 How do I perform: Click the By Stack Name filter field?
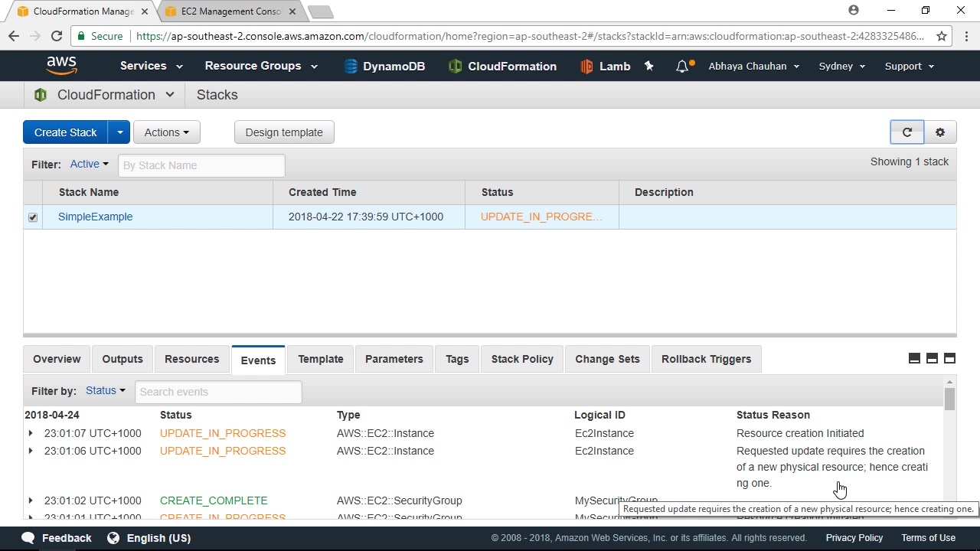[x=201, y=165]
